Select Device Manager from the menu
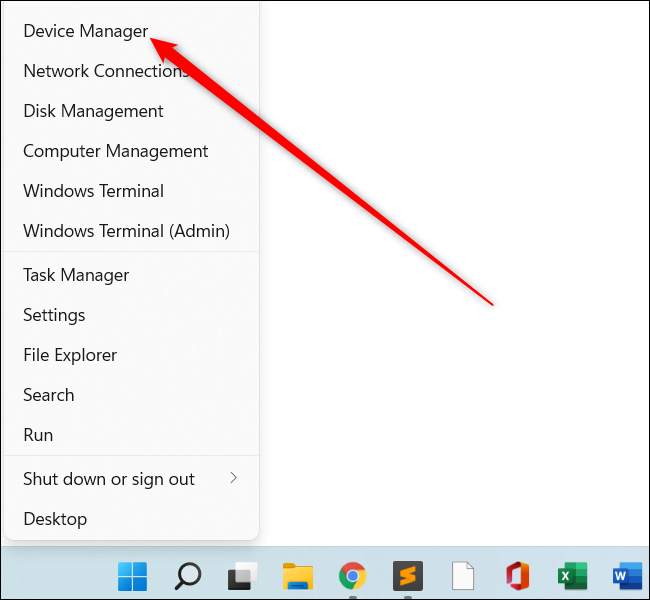This screenshot has width=650, height=600. (86, 31)
